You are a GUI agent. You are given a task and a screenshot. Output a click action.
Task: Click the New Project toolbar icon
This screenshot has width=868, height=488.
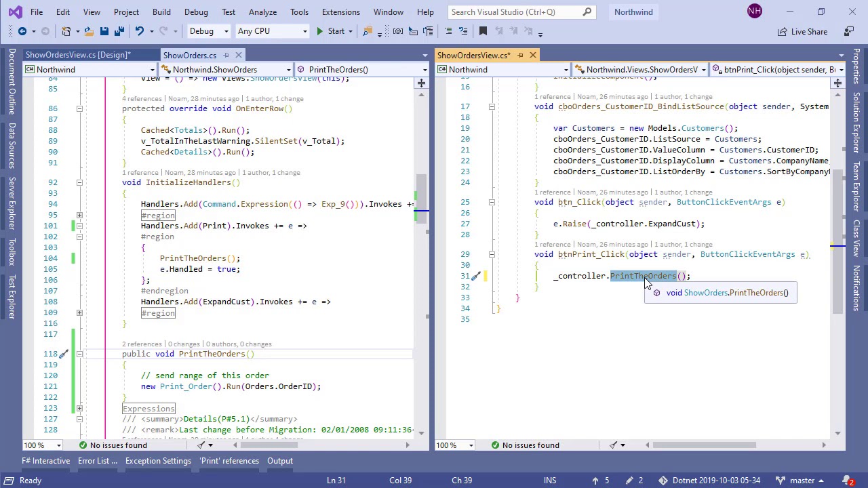point(66,31)
